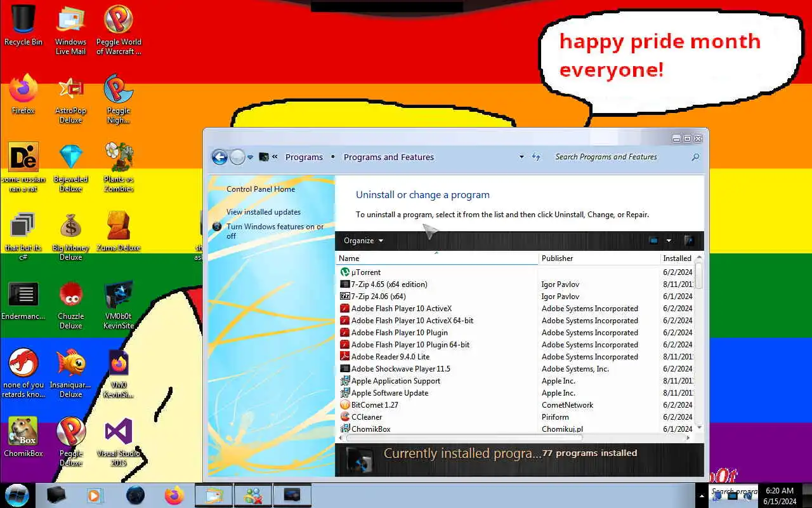Expand the address bar history dropdown
The width and height of the screenshot is (812, 508).
[521, 157]
